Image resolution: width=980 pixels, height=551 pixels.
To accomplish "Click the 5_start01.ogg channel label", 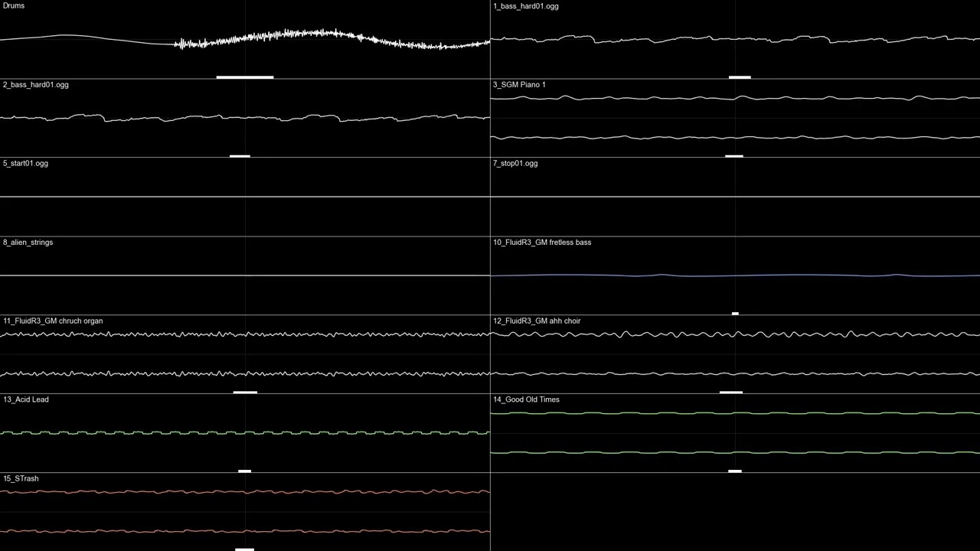I will pyautogui.click(x=26, y=164).
